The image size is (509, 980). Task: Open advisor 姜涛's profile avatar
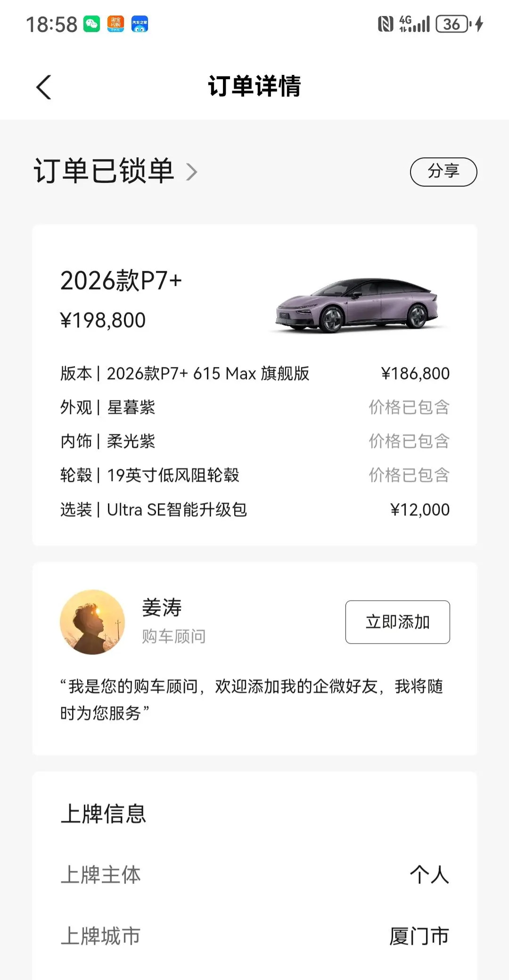92,622
